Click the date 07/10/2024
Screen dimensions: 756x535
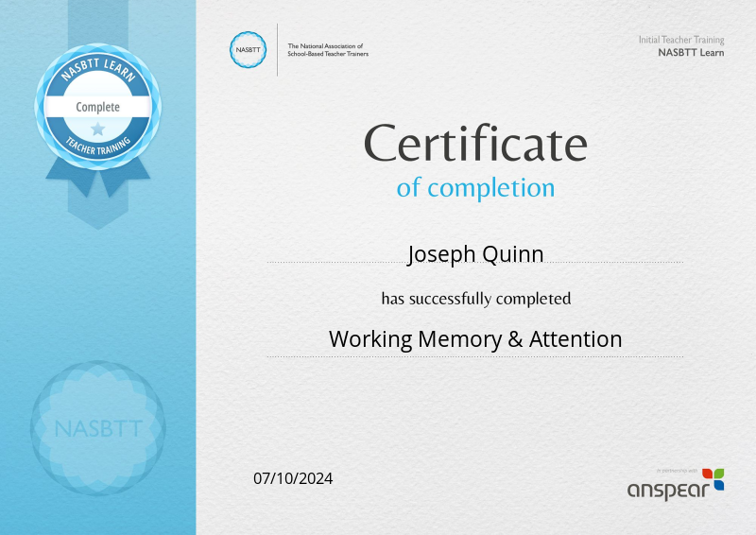point(293,478)
